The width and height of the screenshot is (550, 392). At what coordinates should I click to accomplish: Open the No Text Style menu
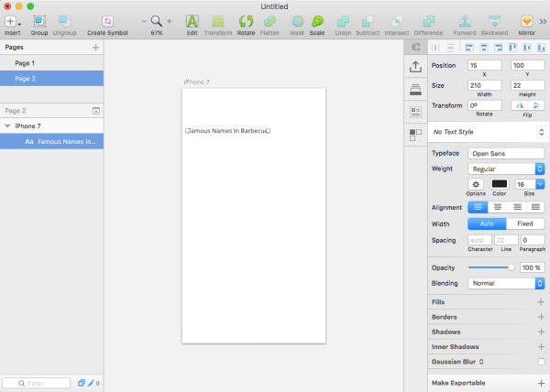(x=489, y=132)
